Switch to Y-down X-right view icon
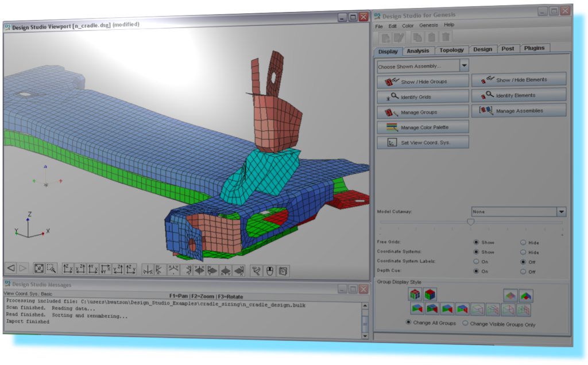Image resolution: width=588 pixels, height=365 pixels. point(106,269)
